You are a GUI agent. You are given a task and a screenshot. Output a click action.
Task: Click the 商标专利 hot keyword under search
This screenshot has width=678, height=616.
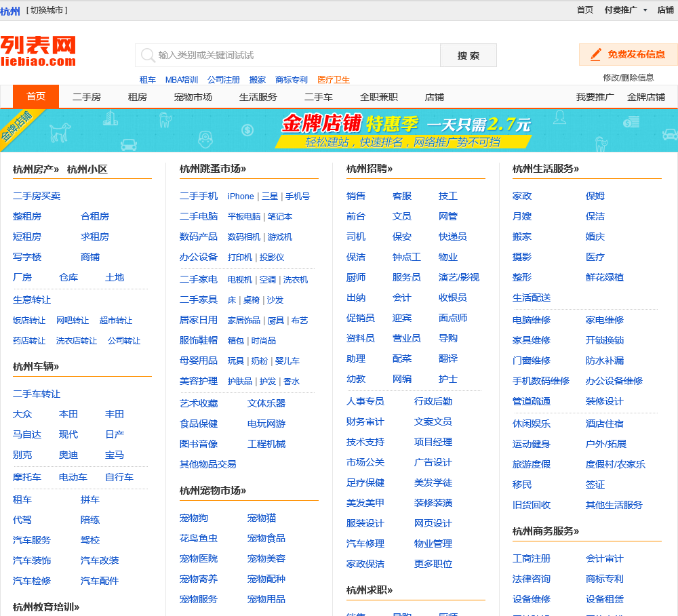tap(292, 79)
